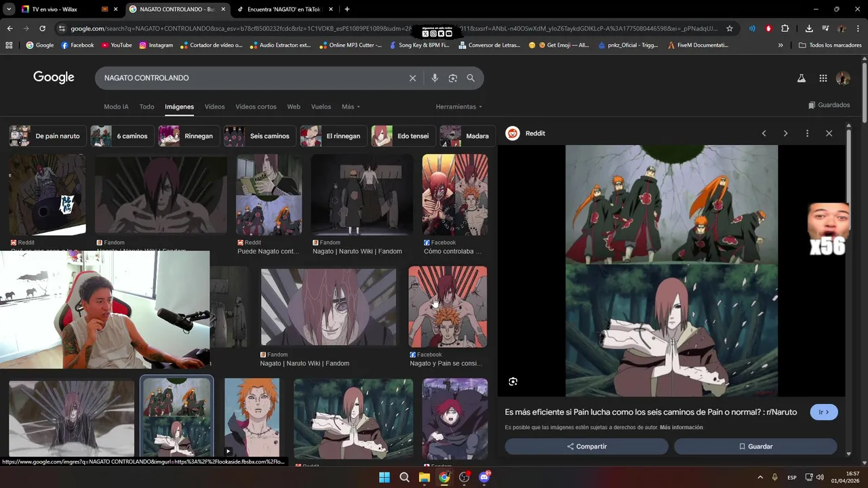Image resolution: width=868 pixels, height=488 pixels.
Task: Select Rinnegan filter chip
Action: click(x=189, y=136)
